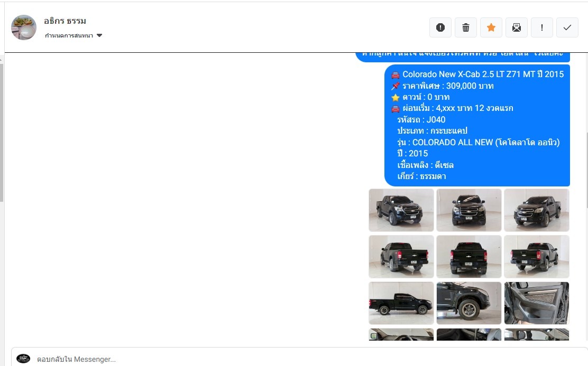Delete conversation using trash icon
This screenshot has height=366, width=588.
point(466,27)
